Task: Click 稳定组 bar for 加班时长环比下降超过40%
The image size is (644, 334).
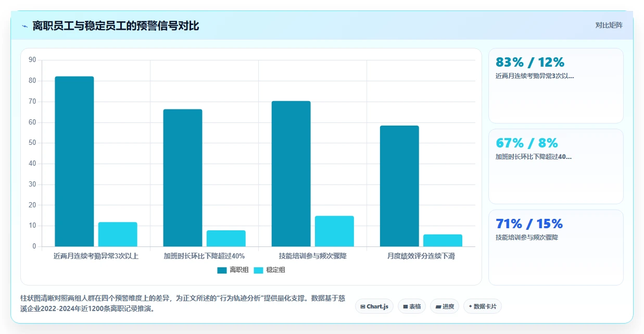Action: pos(226,239)
